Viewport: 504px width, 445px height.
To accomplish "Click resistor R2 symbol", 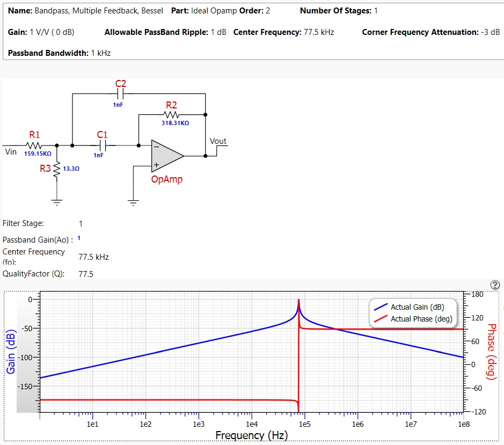I will [x=171, y=114].
